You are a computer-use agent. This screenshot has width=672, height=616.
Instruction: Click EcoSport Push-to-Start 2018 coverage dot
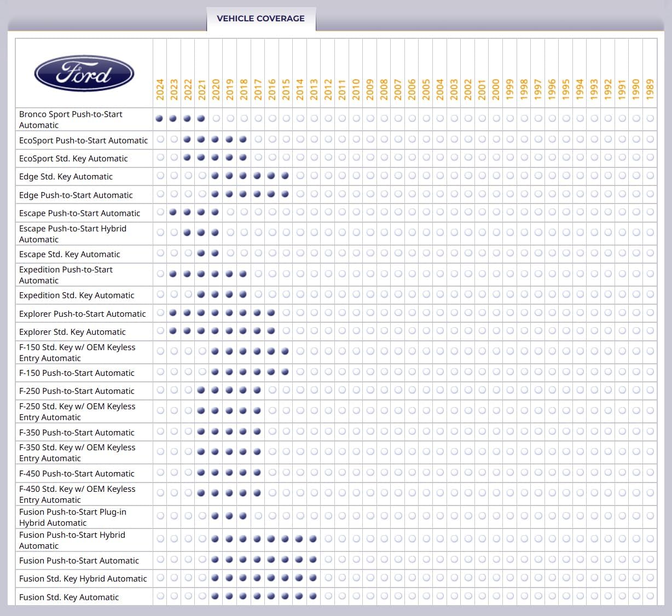tap(244, 140)
